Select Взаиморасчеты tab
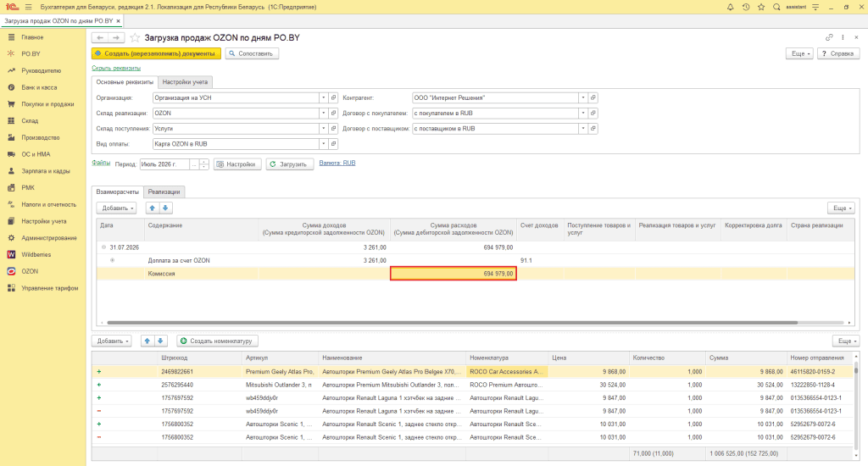The width and height of the screenshot is (868, 466). click(117, 192)
